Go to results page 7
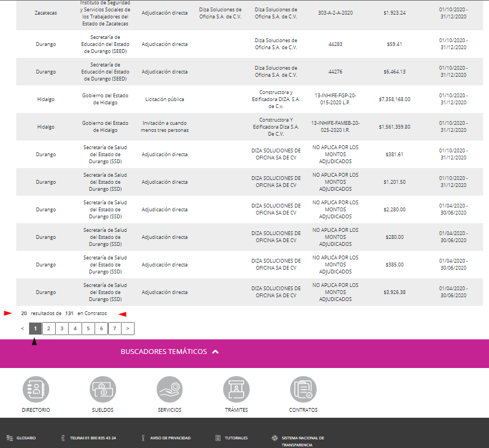The height and width of the screenshot is (448, 489). (x=115, y=328)
